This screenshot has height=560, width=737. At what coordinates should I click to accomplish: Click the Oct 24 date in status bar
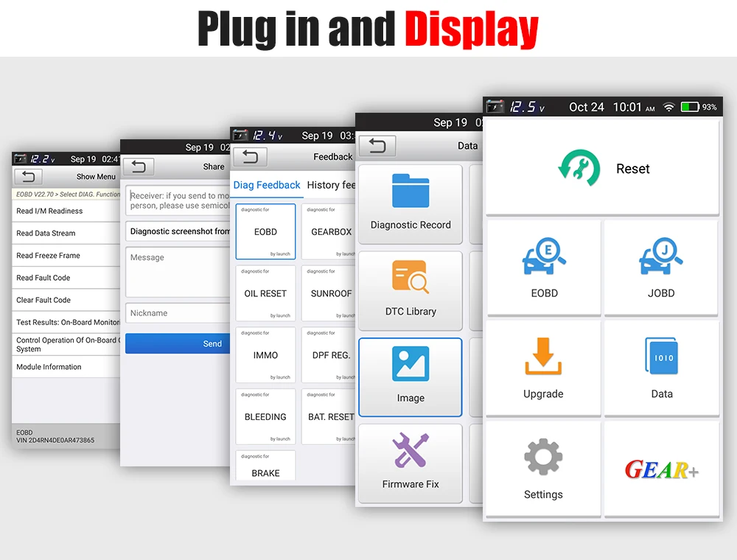586,107
